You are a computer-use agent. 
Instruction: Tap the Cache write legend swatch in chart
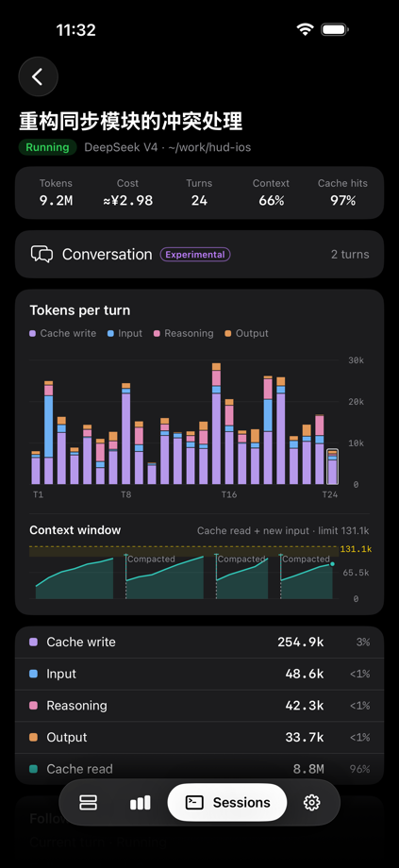point(33,333)
